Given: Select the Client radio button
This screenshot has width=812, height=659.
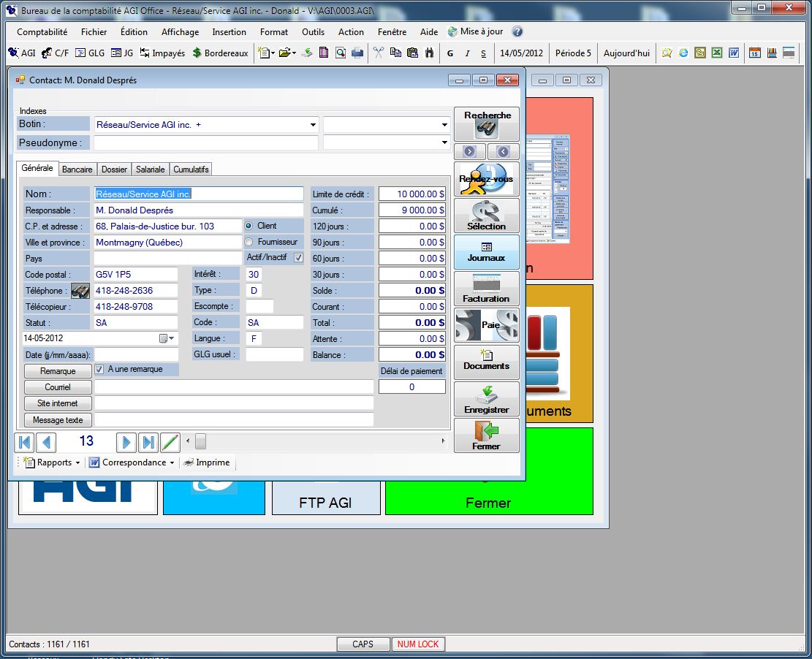Looking at the screenshot, I should (x=249, y=226).
